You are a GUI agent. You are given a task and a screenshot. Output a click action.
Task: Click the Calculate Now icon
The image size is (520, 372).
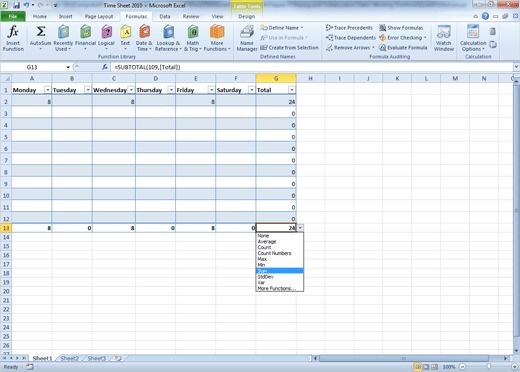coord(492,32)
